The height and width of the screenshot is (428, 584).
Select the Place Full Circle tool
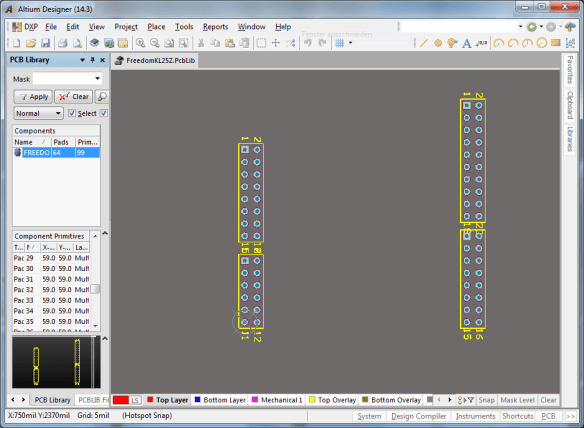pos(542,43)
